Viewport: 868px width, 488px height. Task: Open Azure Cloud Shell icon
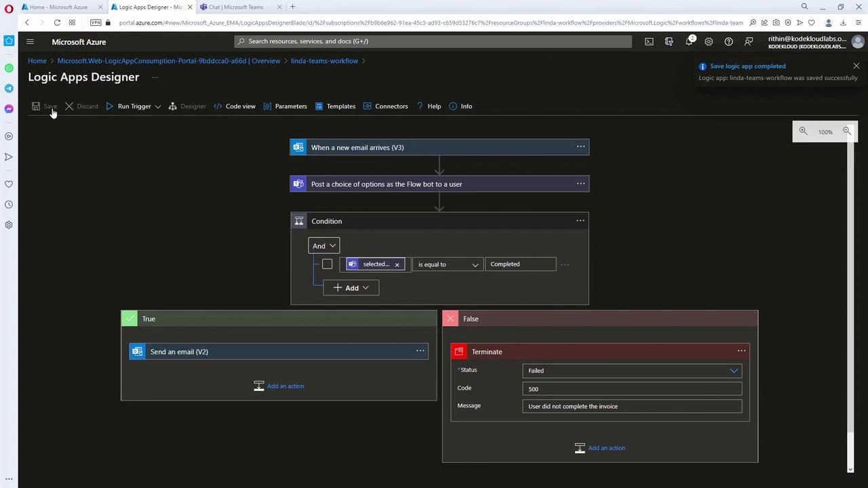(649, 41)
